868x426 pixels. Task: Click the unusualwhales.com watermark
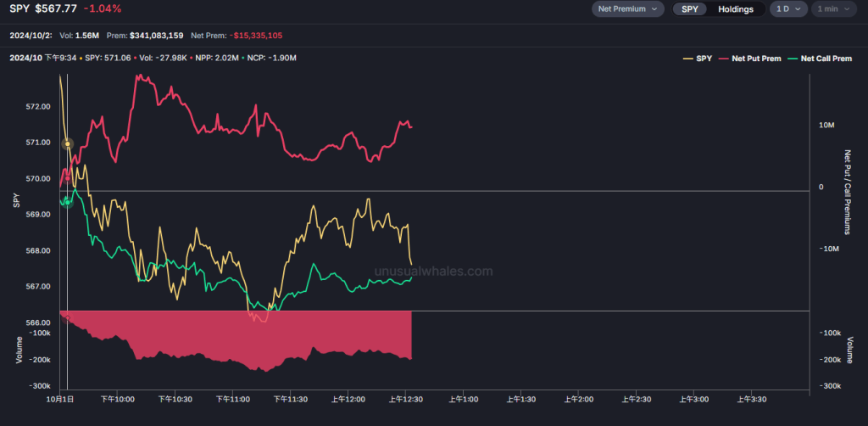coord(433,272)
